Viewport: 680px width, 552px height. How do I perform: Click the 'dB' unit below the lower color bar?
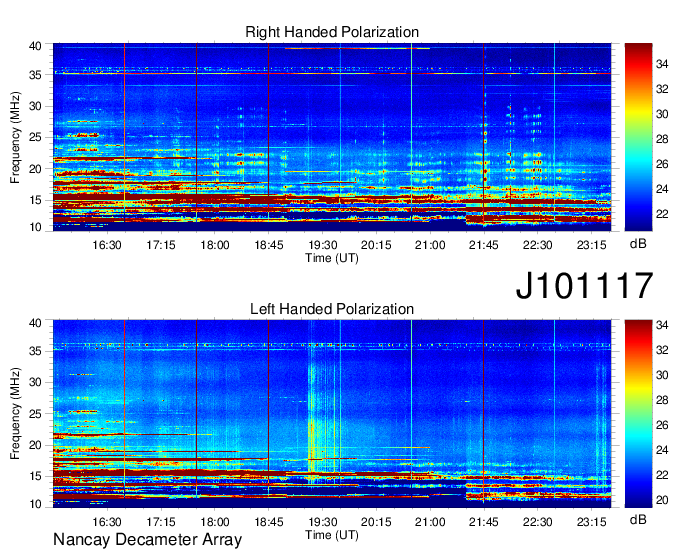click(638, 519)
